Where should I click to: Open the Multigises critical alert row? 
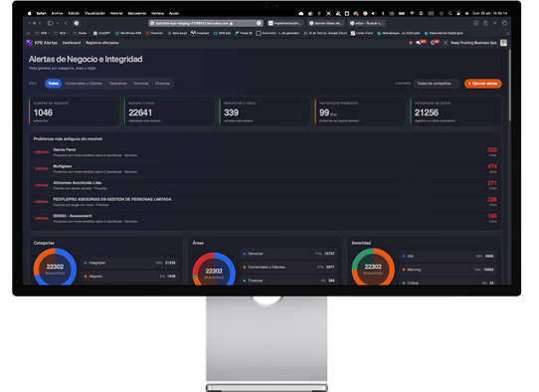[266, 169]
